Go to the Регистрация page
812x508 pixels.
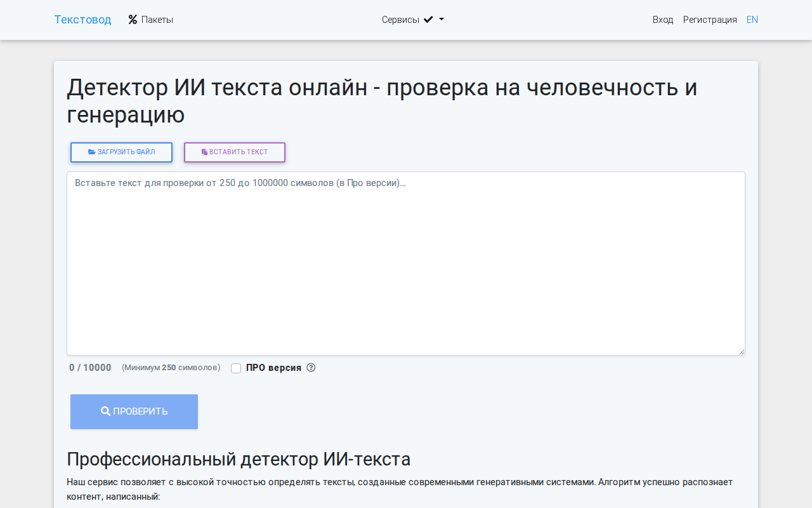point(710,20)
